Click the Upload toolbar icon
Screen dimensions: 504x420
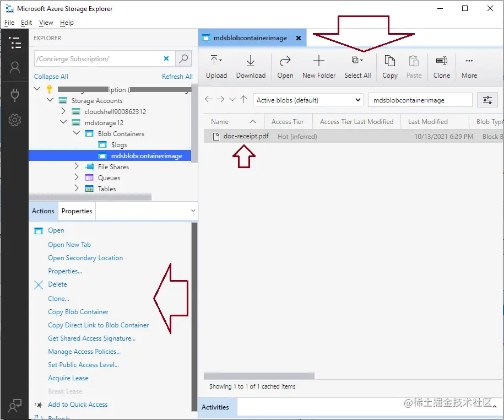(x=216, y=65)
